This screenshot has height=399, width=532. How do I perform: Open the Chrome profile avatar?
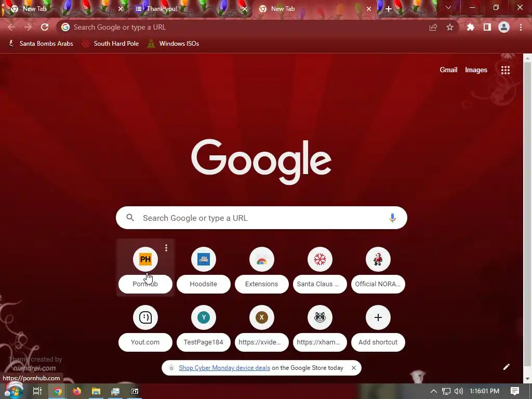click(x=504, y=27)
